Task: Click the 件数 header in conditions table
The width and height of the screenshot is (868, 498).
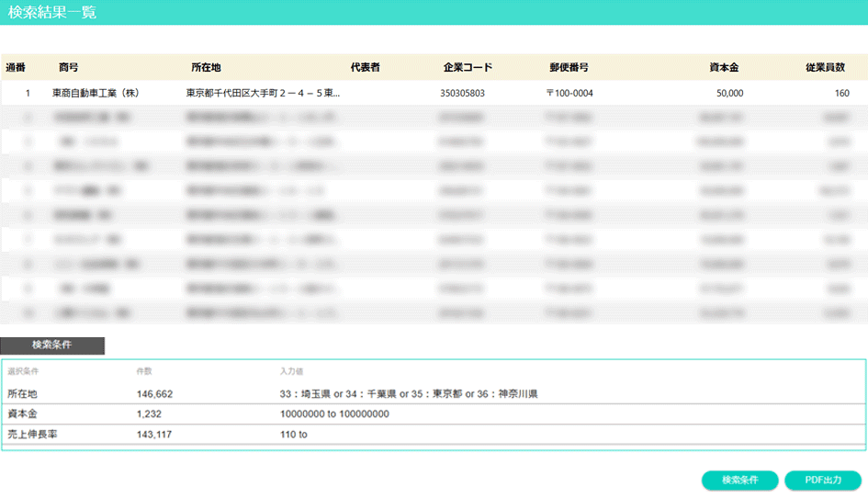Action: coord(144,371)
